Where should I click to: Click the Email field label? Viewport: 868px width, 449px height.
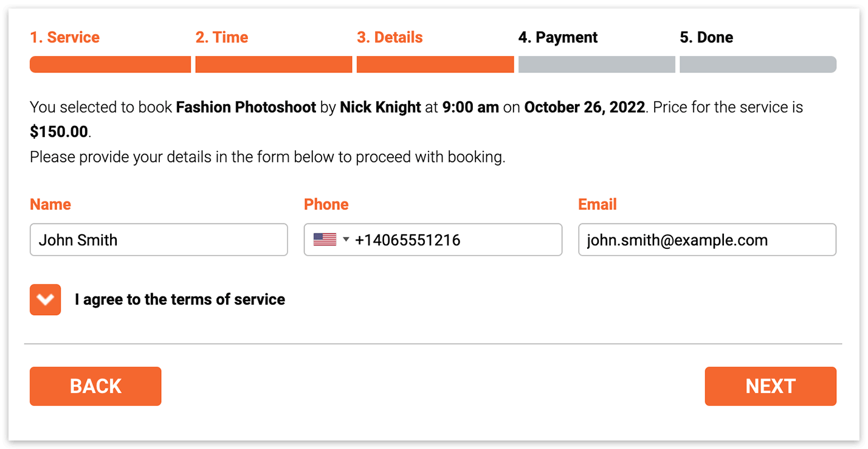click(x=598, y=204)
